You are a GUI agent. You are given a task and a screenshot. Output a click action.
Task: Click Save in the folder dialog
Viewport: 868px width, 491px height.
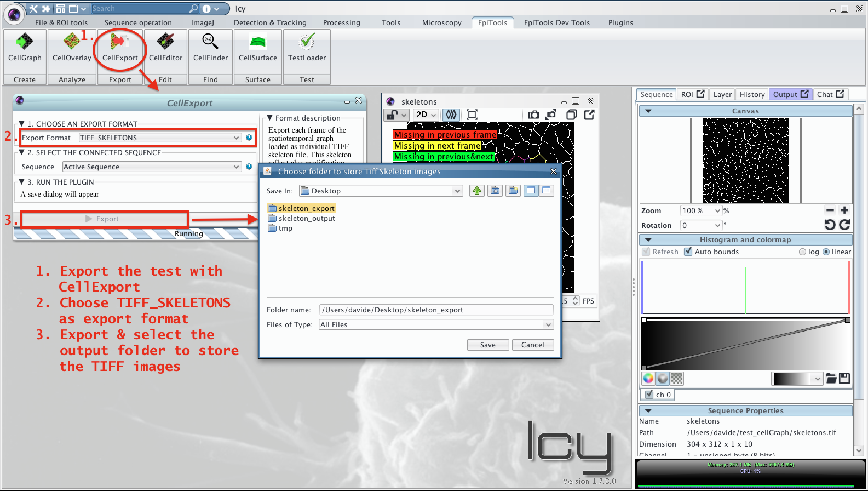(x=487, y=345)
